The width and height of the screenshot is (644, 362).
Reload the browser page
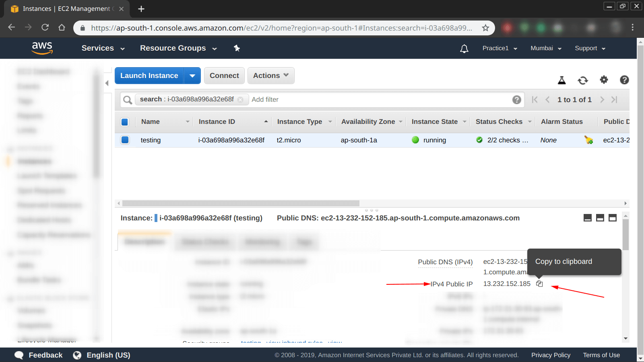coord(45,27)
